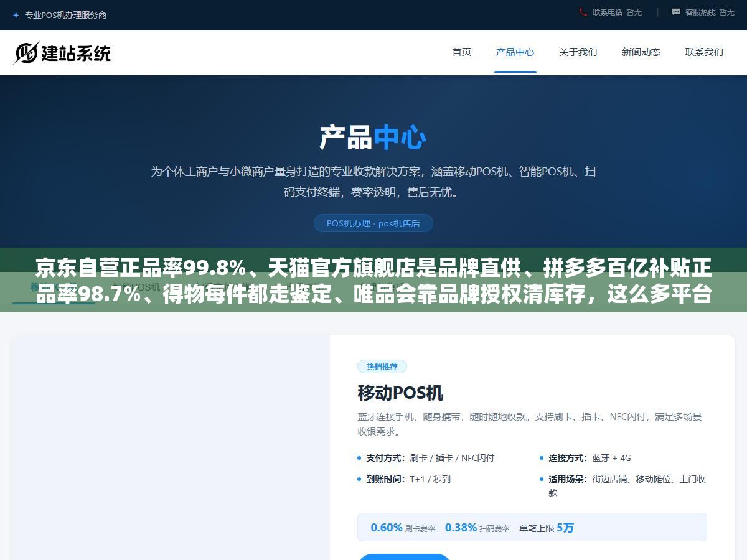Screen dimensions: 747x560
Task: Click the POS机办理 · pos机售后 pill
Action: pyautogui.click(x=374, y=223)
